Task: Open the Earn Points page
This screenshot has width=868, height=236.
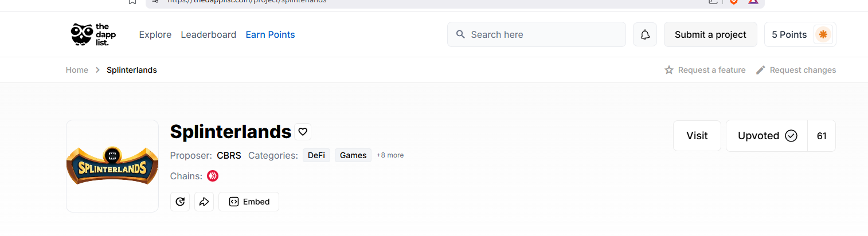Action: [x=271, y=34]
